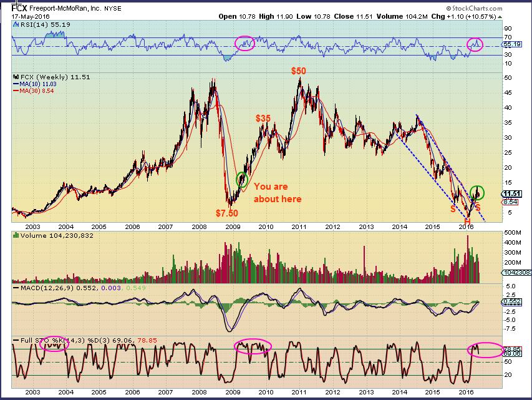Click the Freeport-McMoRan, Inc. company name
This screenshot has height=400, width=532.
(65, 9)
